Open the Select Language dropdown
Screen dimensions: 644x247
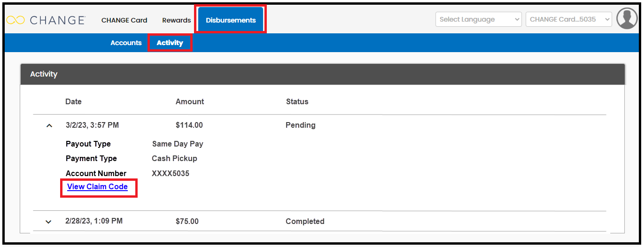tap(479, 19)
